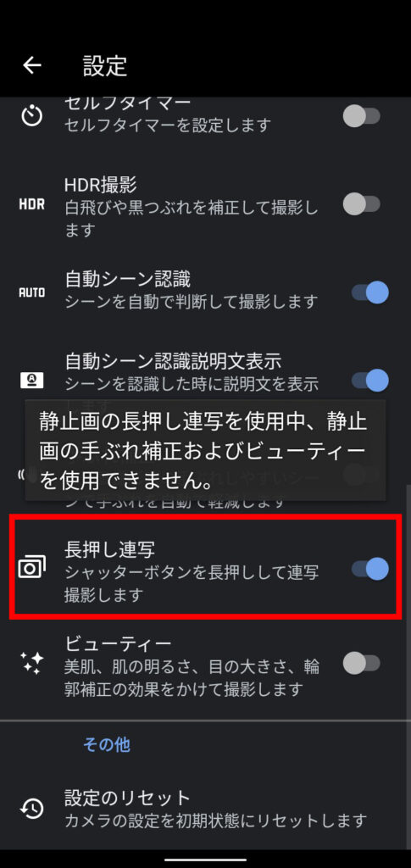The image size is (411, 868).
Task: Tap the scene description display icon
Action: [31, 381]
